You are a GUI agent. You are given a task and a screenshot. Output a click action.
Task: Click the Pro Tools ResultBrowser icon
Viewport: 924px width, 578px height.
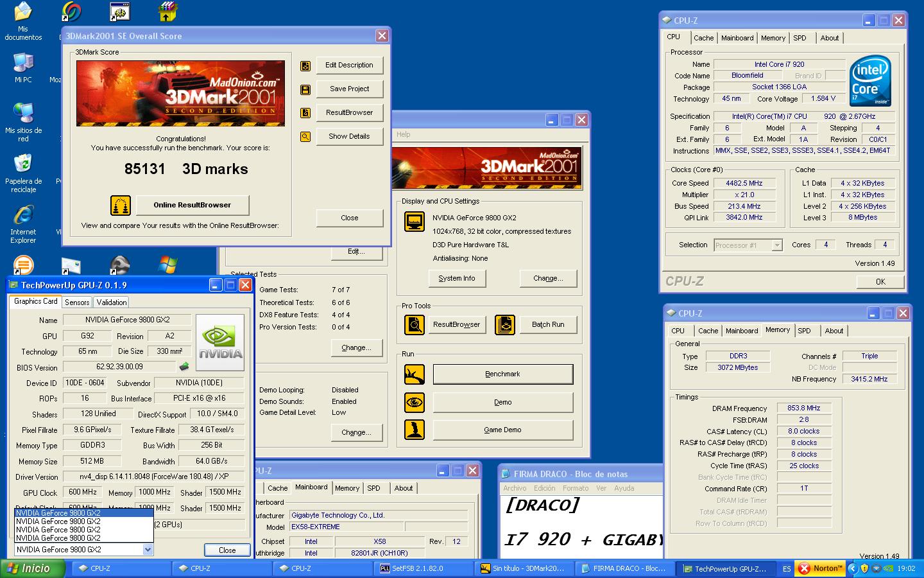415,325
